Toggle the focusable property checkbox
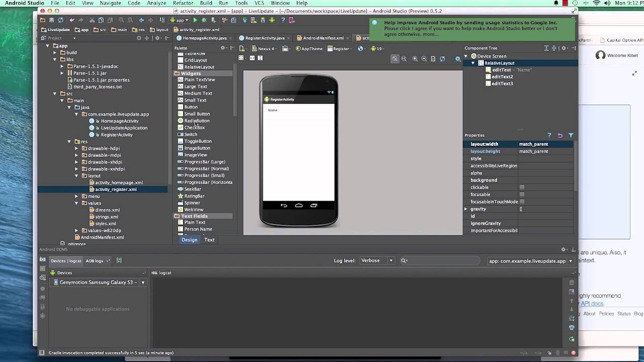 [522, 195]
